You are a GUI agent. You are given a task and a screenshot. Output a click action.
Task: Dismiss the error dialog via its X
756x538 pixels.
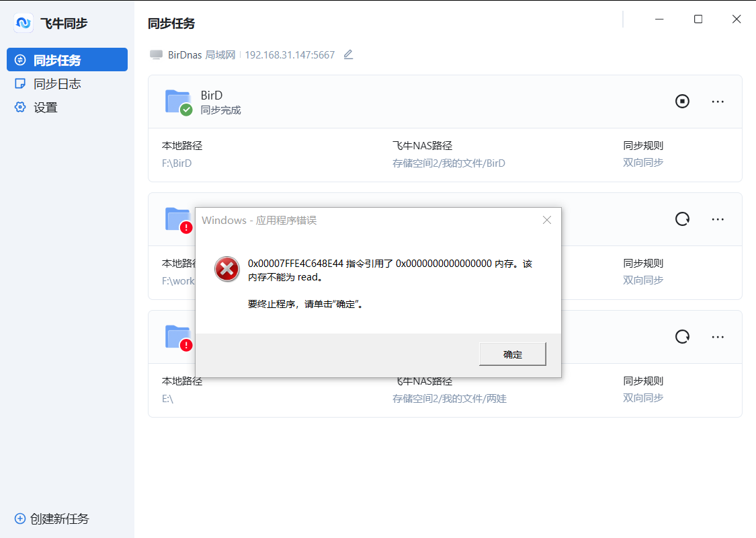[x=546, y=219]
